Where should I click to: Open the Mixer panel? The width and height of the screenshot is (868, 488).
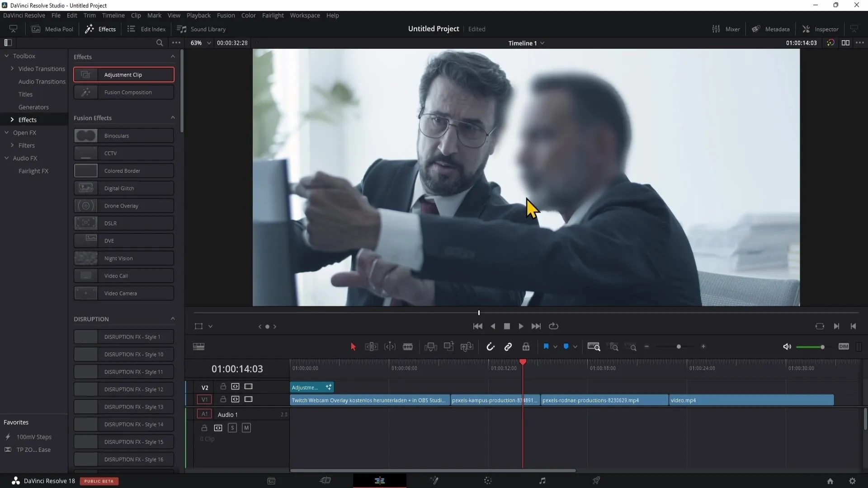click(726, 29)
